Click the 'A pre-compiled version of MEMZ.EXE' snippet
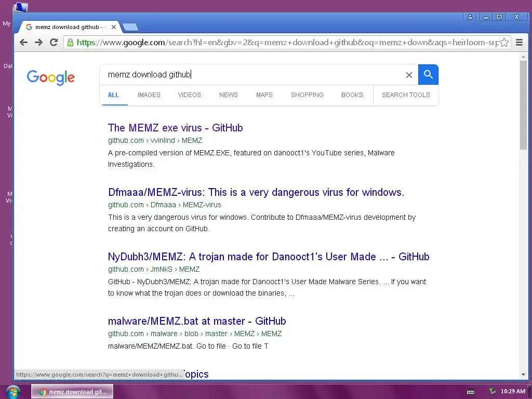The width and height of the screenshot is (532, 399). coord(251,158)
